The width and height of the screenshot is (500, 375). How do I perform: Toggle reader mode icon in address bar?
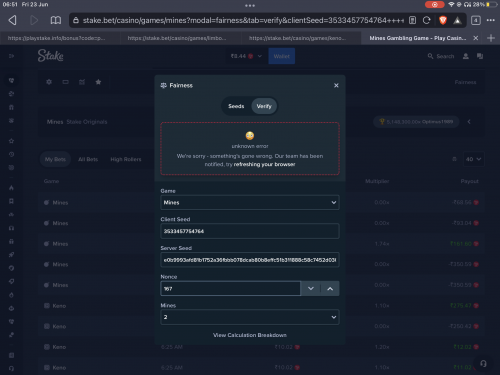[413, 20]
